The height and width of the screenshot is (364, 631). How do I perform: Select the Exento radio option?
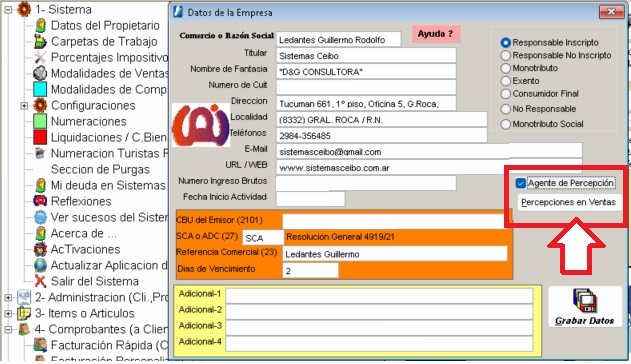505,81
